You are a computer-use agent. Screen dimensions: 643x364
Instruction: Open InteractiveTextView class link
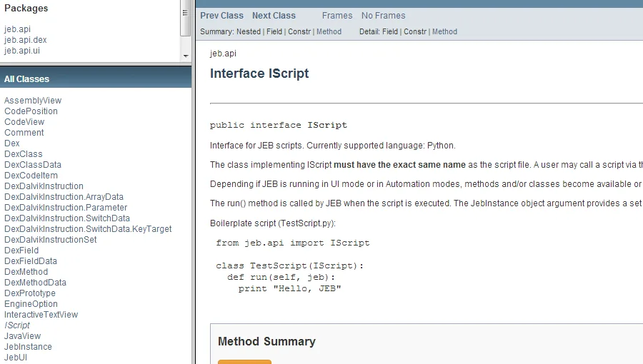pyautogui.click(x=41, y=314)
